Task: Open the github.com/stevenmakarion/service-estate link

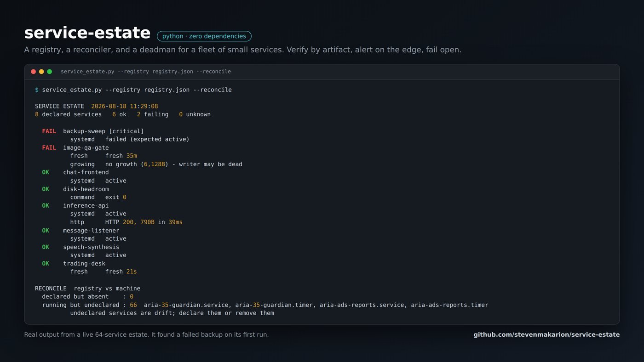Action: [x=546, y=334]
